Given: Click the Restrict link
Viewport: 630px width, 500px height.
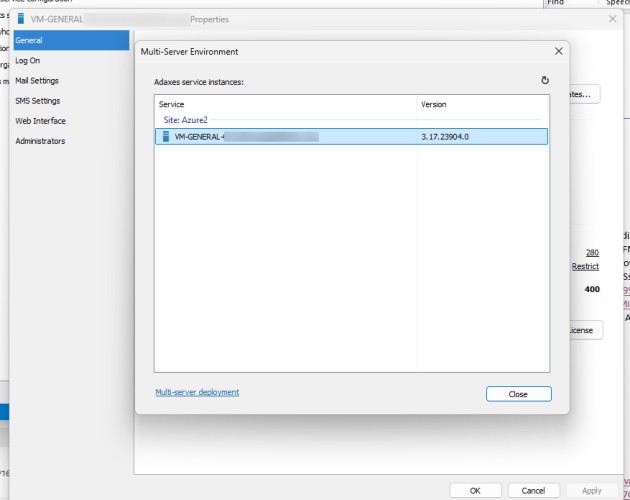Looking at the screenshot, I should [585, 267].
